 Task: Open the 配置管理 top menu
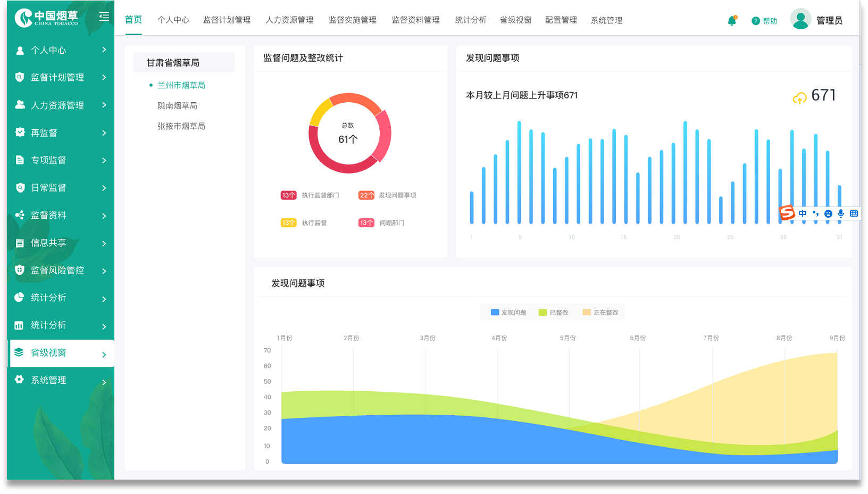[561, 20]
